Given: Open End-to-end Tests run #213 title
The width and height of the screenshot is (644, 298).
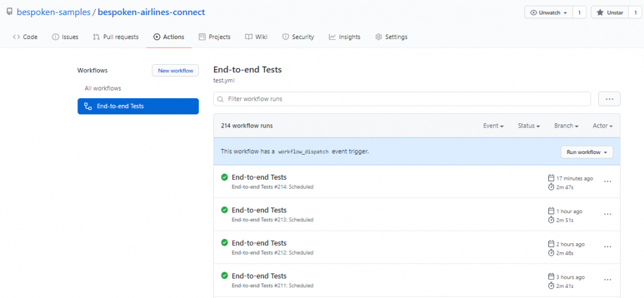Looking at the screenshot, I should click(x=259, y=210).
